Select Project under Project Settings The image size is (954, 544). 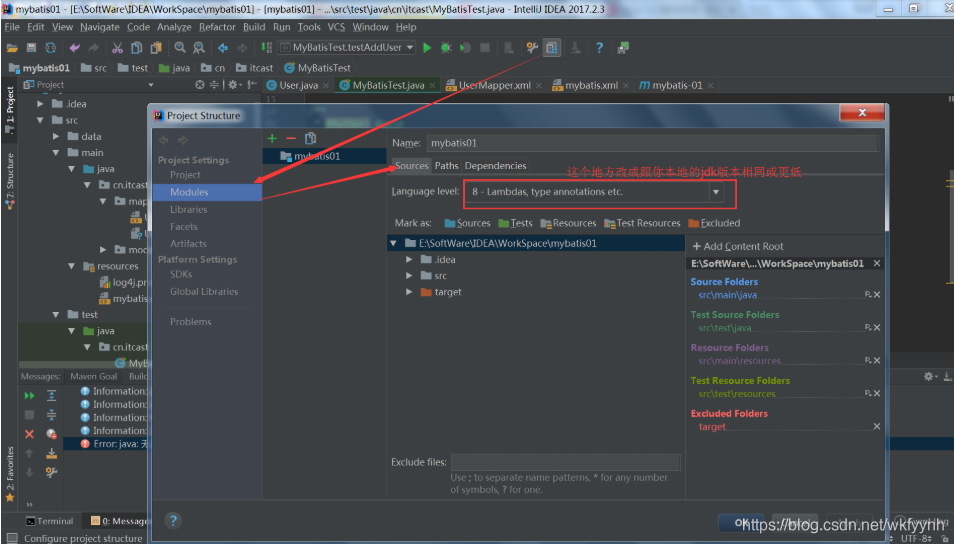[x=186, y=175]
